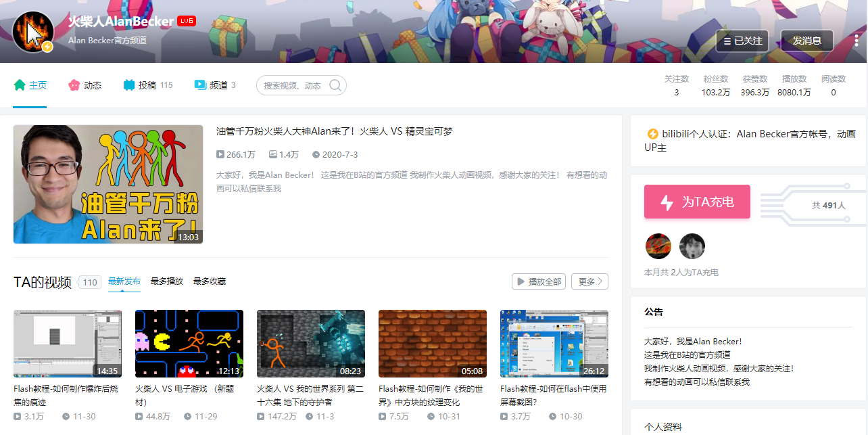Screen dimensions: 868x435
Task: Open the 关注数 3 count
Action: coord(677,86)
